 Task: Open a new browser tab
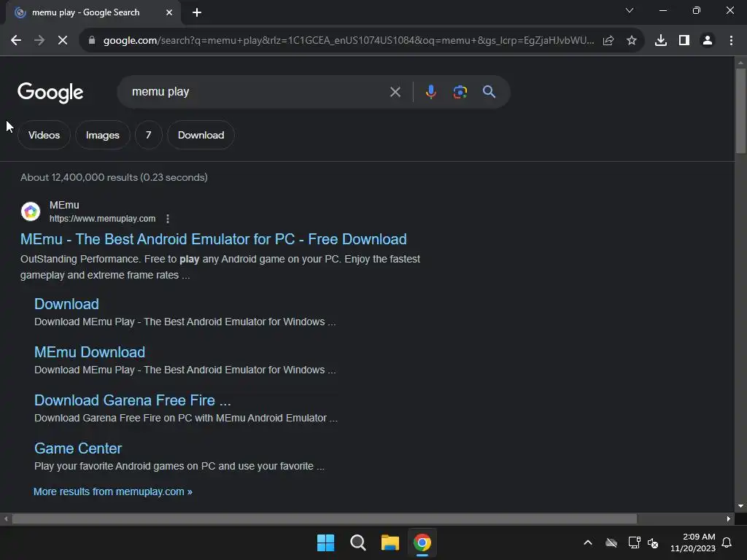point(197,12)
